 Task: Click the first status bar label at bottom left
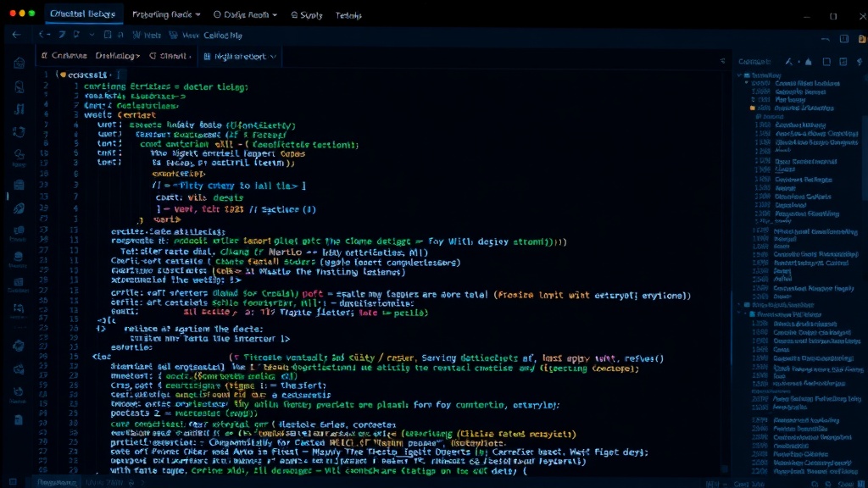(57, 482)
